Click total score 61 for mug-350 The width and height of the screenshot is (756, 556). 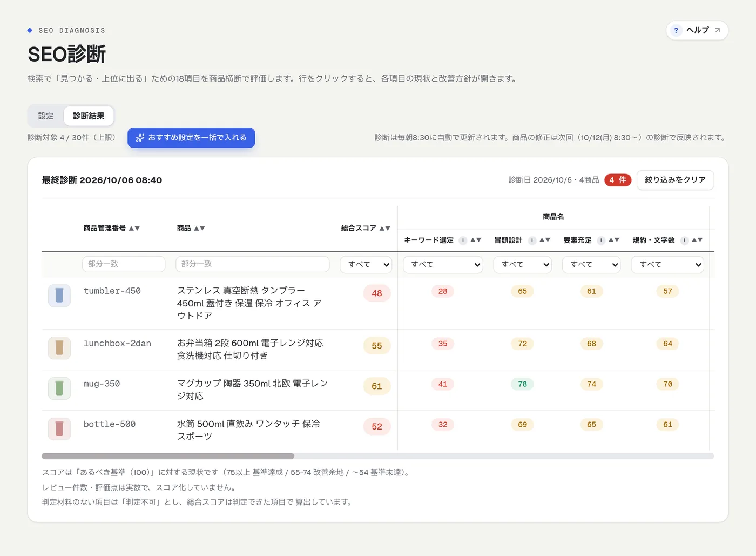click(377, 386)
